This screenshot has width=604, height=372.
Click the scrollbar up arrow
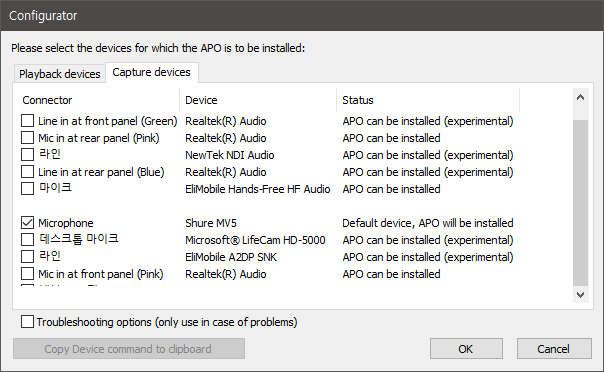[x=581, y=97]
